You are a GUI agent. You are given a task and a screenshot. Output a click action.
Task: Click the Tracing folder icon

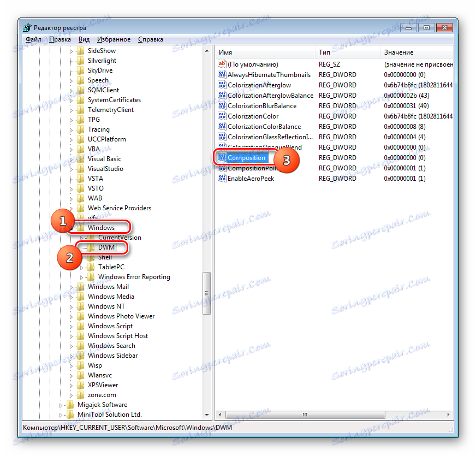(80, 129)
